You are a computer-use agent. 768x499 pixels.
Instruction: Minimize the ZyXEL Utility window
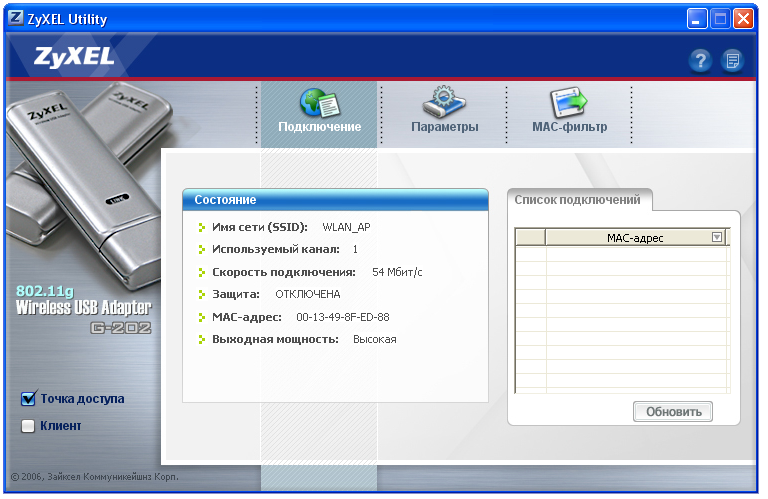click(697, 19)
